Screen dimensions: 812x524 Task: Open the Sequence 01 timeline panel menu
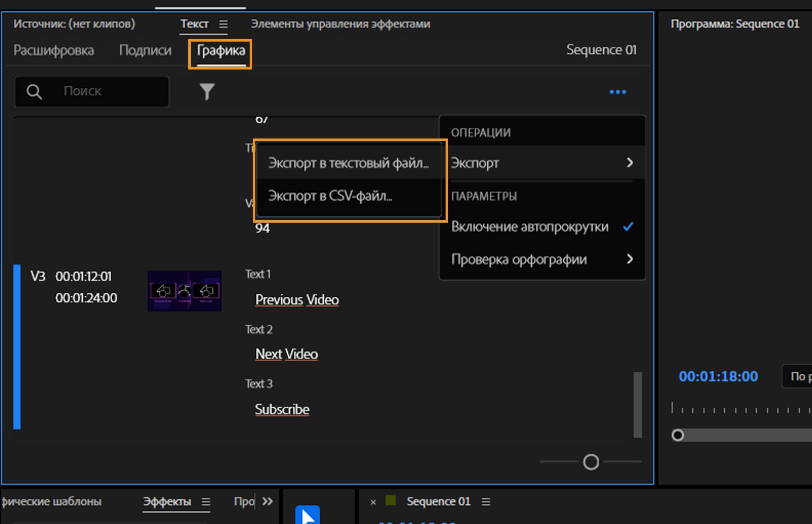tap(486, 502)
